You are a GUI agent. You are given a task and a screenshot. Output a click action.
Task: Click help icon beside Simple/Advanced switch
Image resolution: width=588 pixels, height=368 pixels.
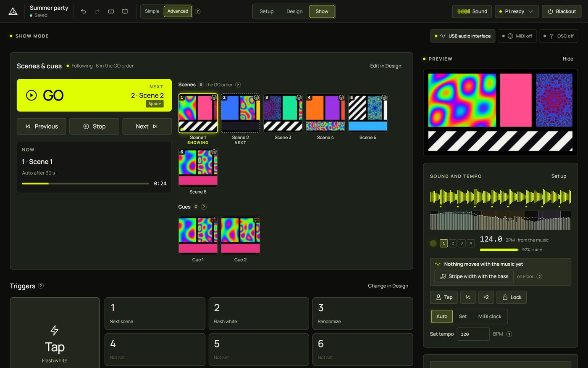point(198,11)
